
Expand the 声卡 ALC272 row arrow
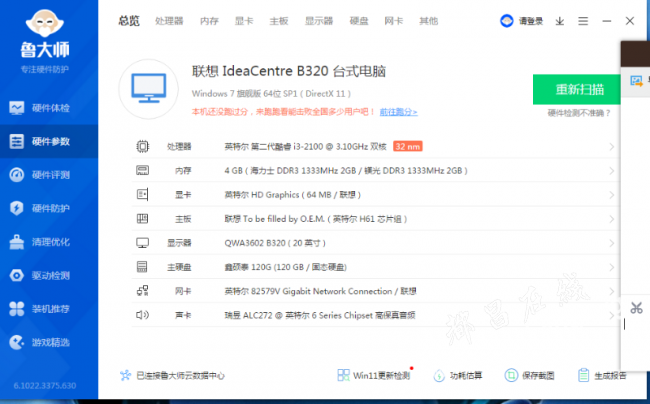click(x=611, y=315)
